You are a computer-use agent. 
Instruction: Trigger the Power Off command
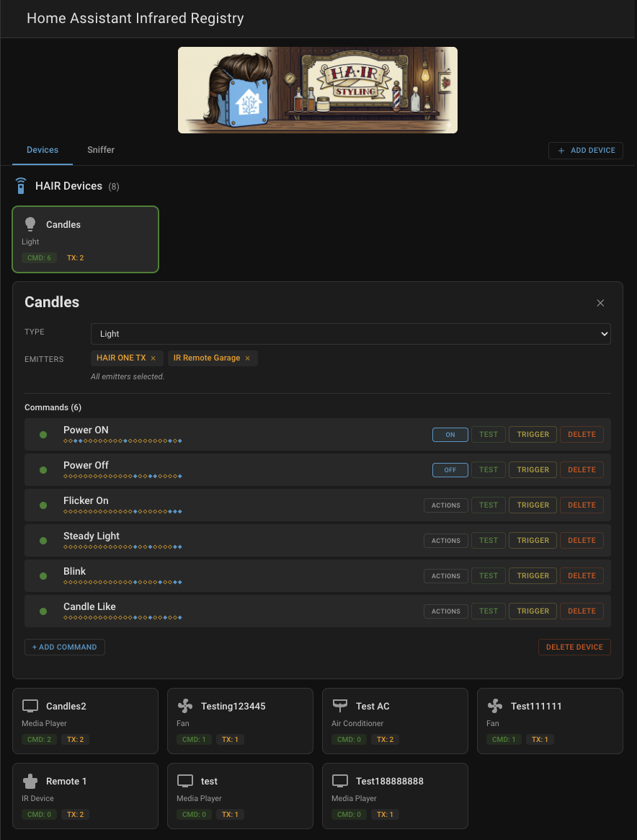click(x=533, y=470)
